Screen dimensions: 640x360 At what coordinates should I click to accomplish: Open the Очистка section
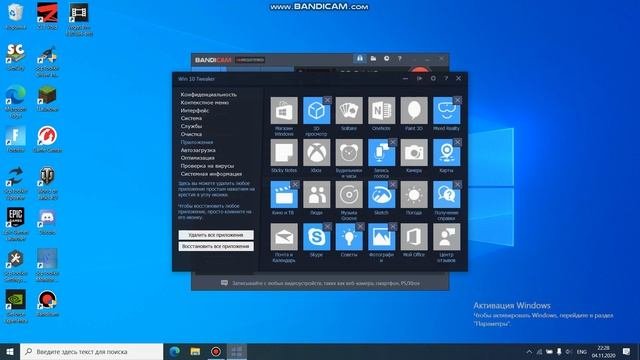pyautogui.click(x=191, y=134)
